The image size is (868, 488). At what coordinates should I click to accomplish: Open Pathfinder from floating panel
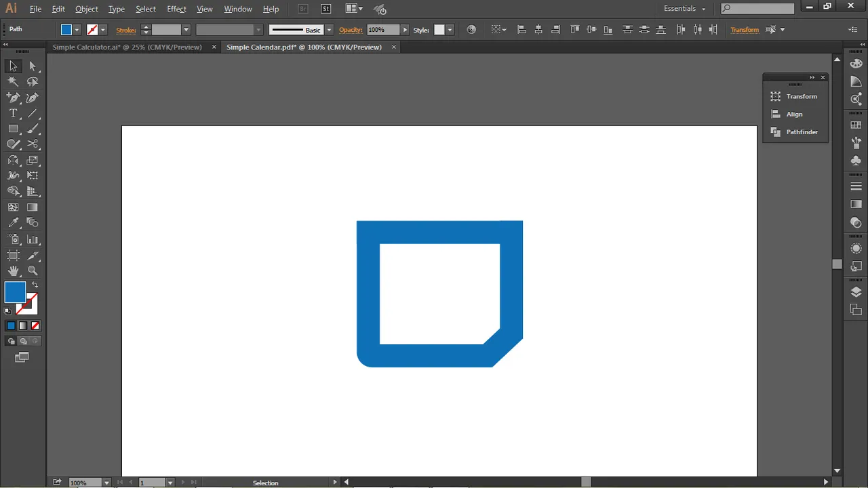795,131
